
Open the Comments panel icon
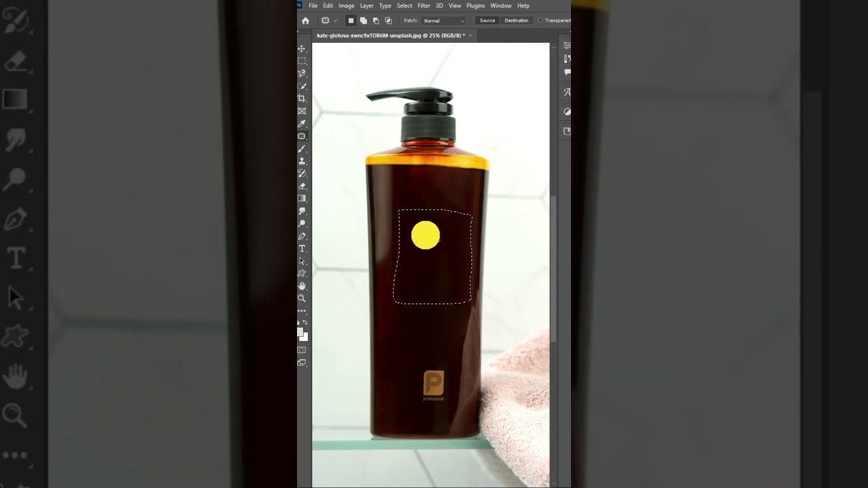click(x=567, y=72)
